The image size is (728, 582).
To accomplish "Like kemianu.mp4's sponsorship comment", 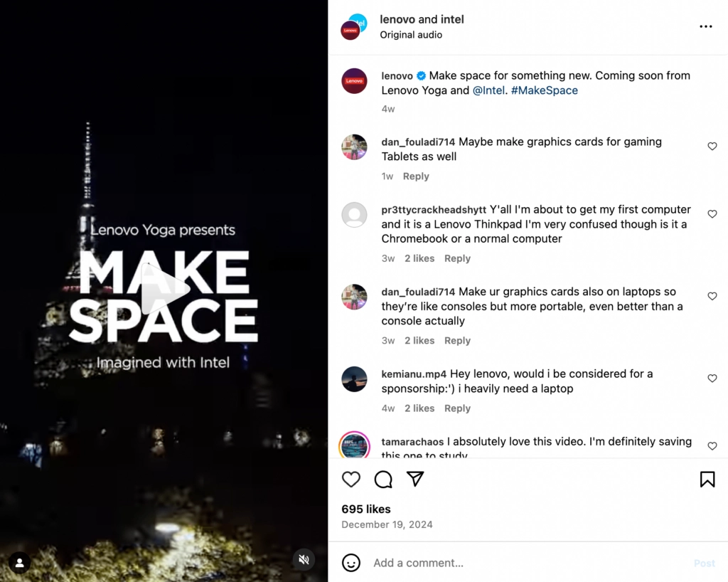I will tap(712, 378).
